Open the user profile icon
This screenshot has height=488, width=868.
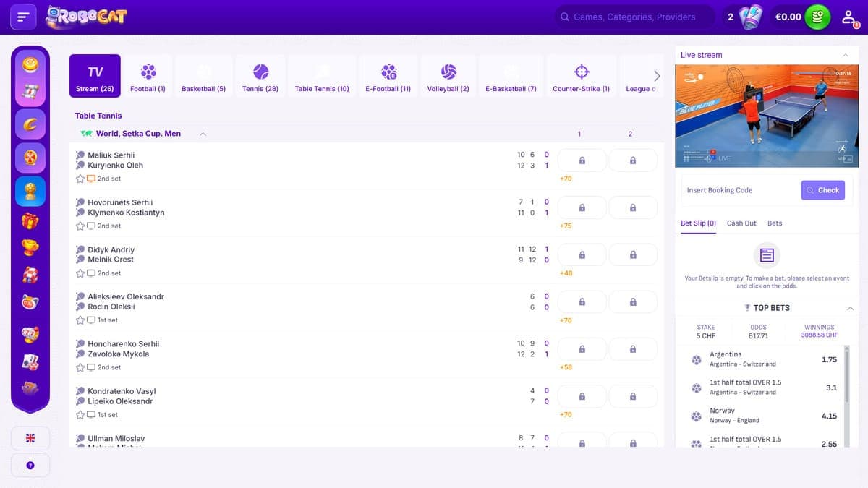click(849, 17)
